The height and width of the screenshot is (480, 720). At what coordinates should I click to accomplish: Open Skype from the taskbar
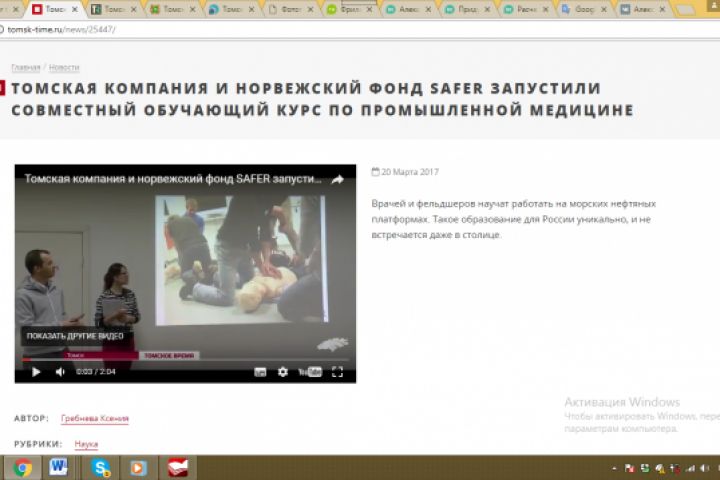click(x=100, y=468)
